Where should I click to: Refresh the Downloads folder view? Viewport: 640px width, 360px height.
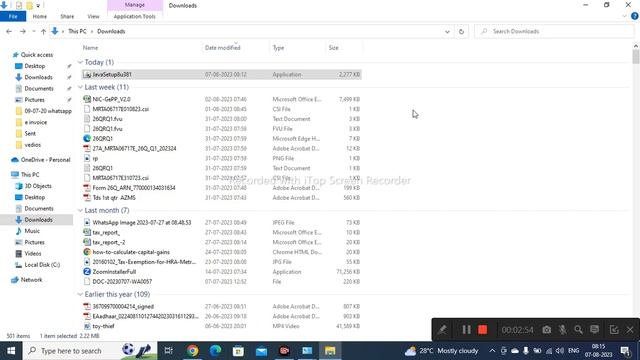tap(461, 31)
